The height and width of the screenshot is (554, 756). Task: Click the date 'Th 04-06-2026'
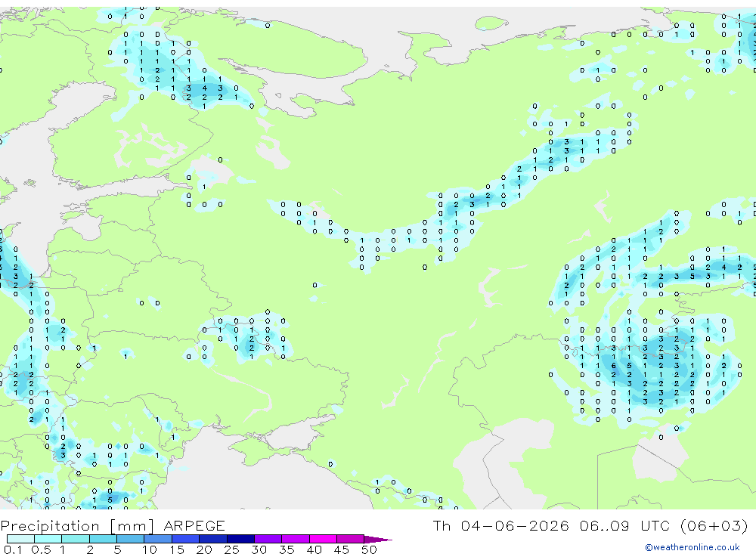pos(500,525)
